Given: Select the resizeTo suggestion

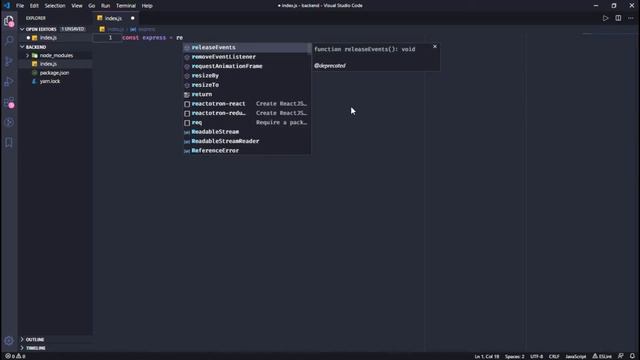Looking at the screenshot, I should coord(247,85).
